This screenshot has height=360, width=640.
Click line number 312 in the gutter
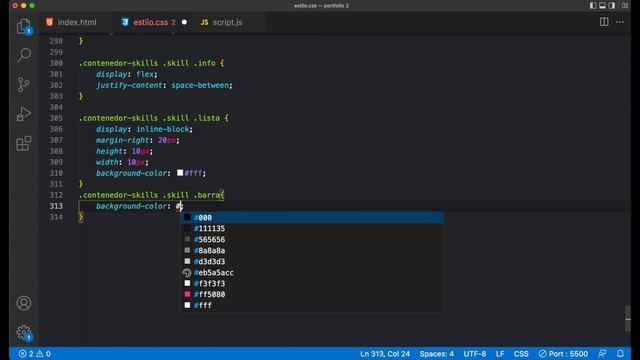click(56, 195)
